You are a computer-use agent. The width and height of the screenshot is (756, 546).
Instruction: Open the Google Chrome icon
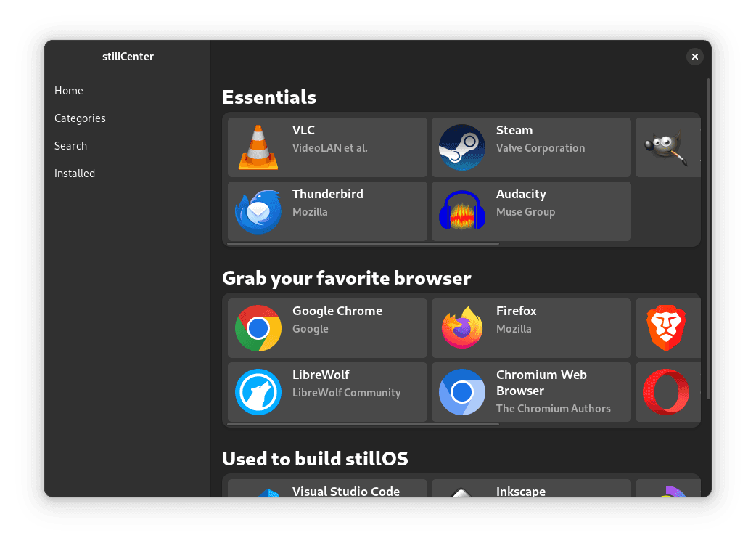tap(258, 328)
